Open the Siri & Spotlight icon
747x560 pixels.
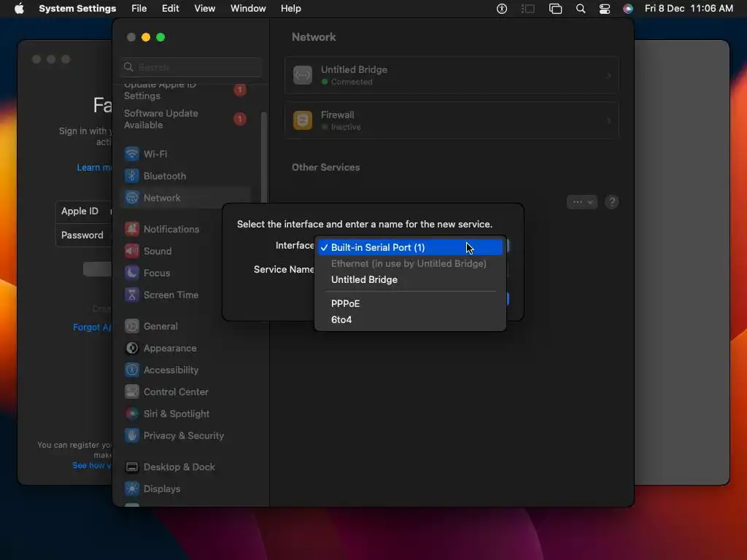tap(131, 414)
